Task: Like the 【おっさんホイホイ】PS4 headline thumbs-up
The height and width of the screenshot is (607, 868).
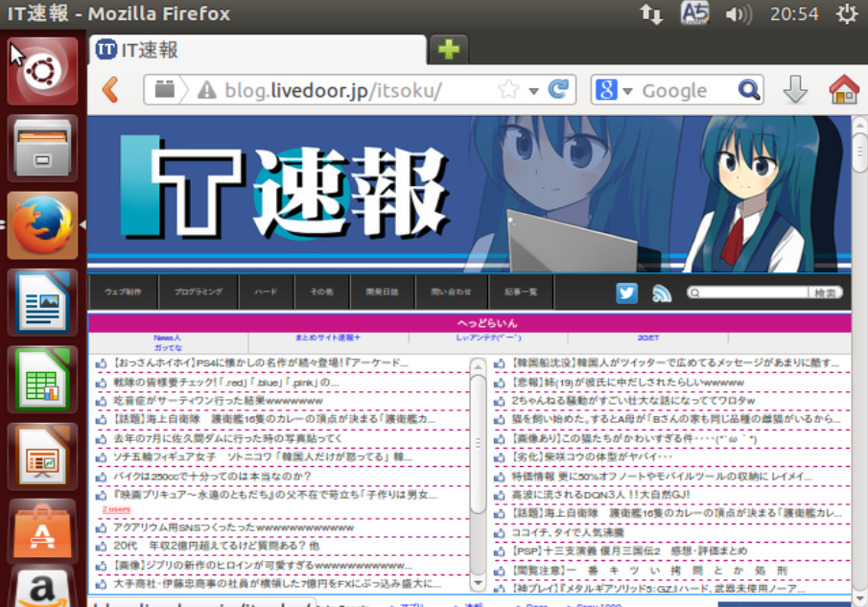Action: [101, 363]
